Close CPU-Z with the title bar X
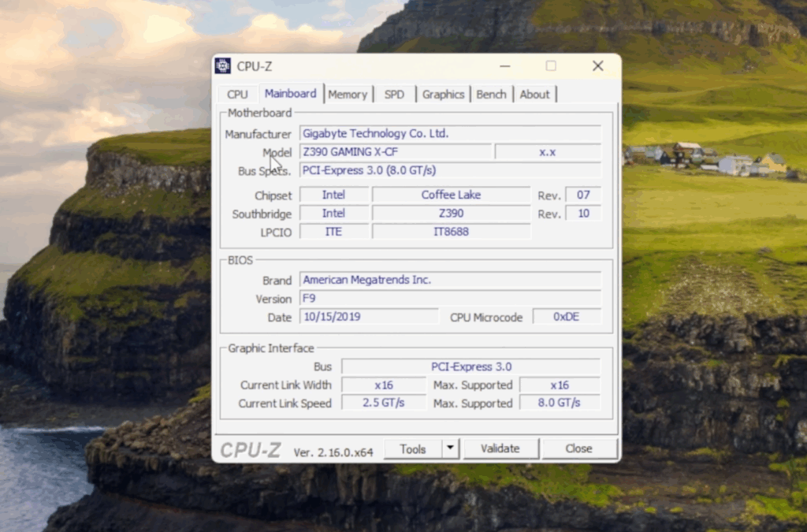 (597, 66)
